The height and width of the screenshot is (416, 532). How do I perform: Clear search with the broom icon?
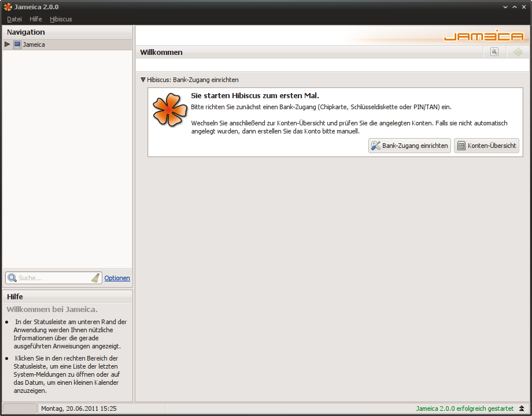click(95, 278)
